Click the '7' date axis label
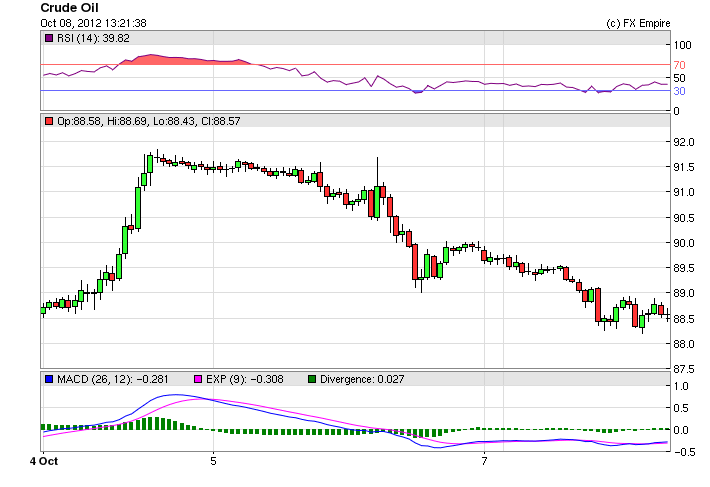Viewport: 710px width, 487px height. [x=485, y=461]
